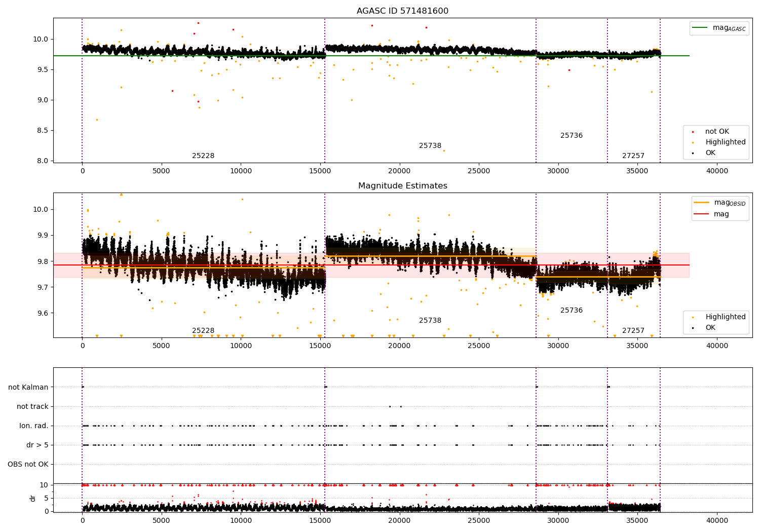Click 'not OK' in the top plot legend
This screenshot has width=760, height=532.
[717, 132]
